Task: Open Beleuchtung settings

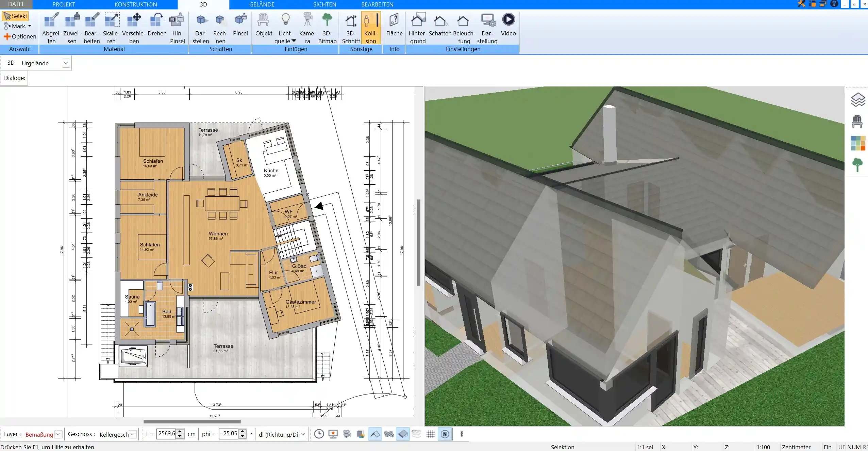Action: 464,28
